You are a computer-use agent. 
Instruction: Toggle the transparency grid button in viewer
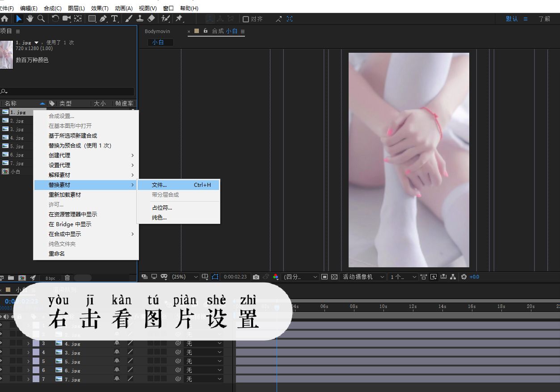tap(334, 277)
